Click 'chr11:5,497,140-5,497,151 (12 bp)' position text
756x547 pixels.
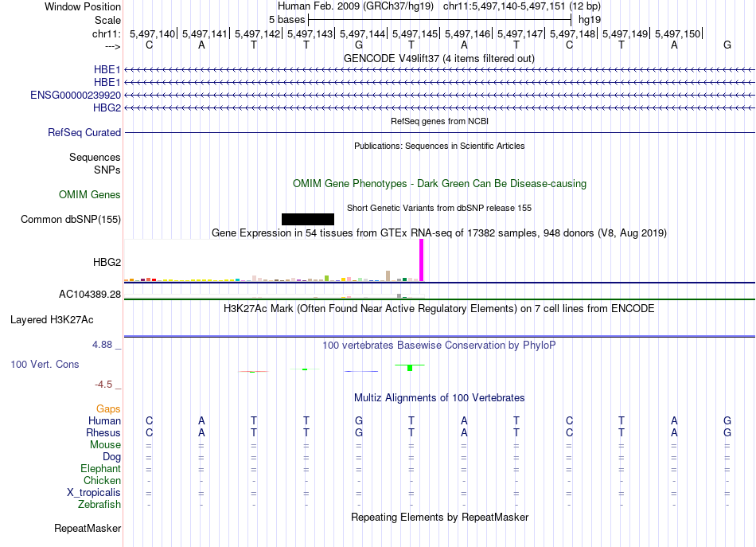[x=522, y=6]
